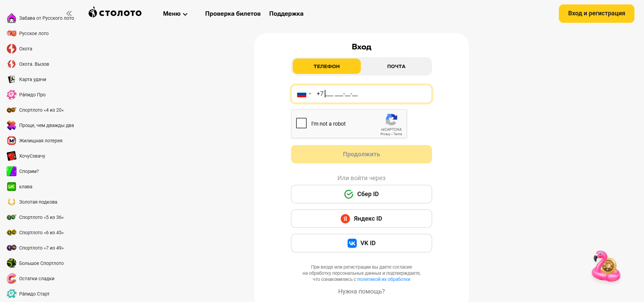Viewport: 644px width, 302px height.
Task: Select the Охота lottery icon
Action: pos(12,49)
